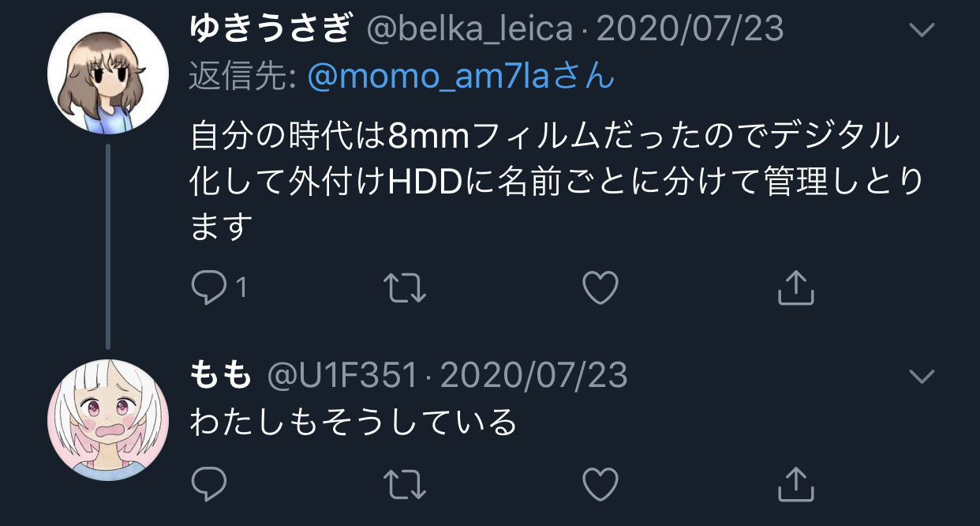
Task: Share もも's tweet
Action: pyautogui.click(x=795, y=483)
